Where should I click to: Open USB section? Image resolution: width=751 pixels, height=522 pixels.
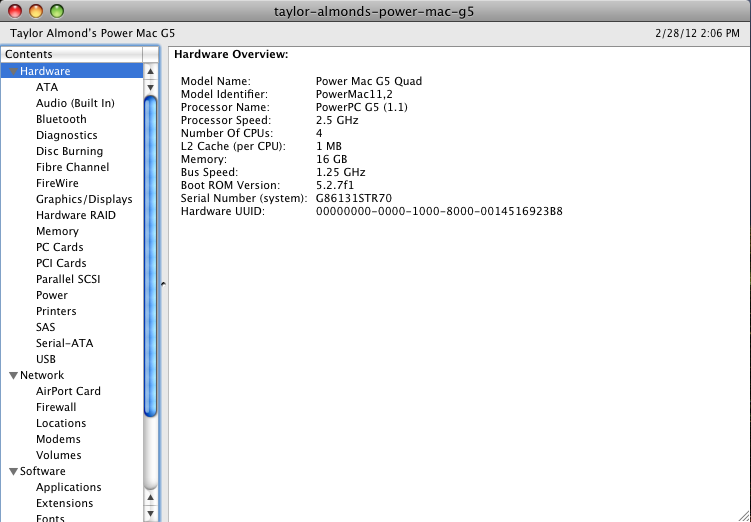(x=46, y=359)
